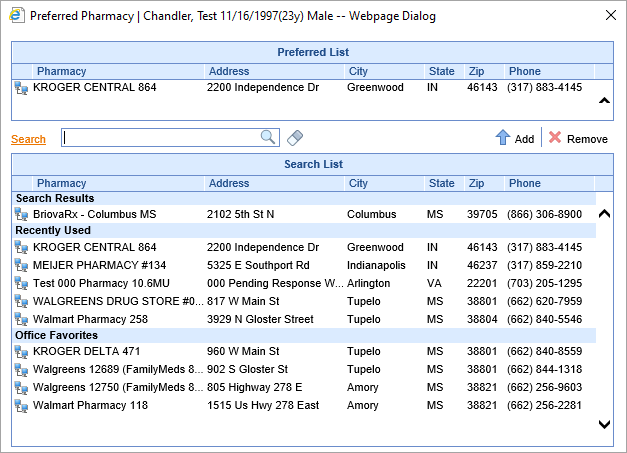The image size is (627, 453).
Task: Select Walgreens 12689 (FamilyMeds 8... name
Action: coord(118,369)
